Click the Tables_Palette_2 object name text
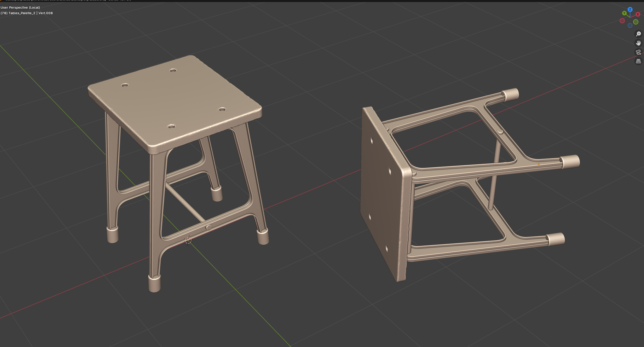The height and width of the screenshot is (347, 644). (x=22, y=13)
